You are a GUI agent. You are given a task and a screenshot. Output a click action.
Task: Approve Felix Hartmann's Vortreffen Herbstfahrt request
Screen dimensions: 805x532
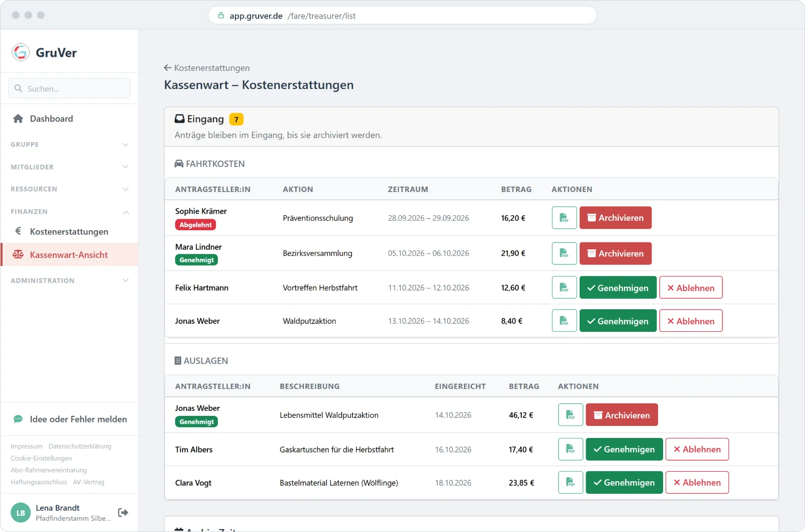[x=618, y=288]
